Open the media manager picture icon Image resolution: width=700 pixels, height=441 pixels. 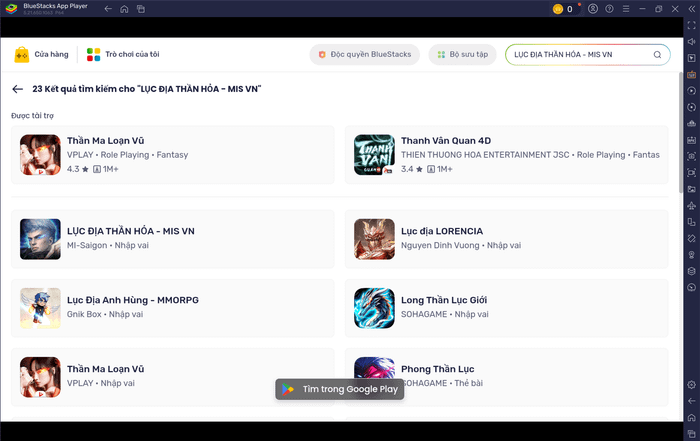click(692, 189)
